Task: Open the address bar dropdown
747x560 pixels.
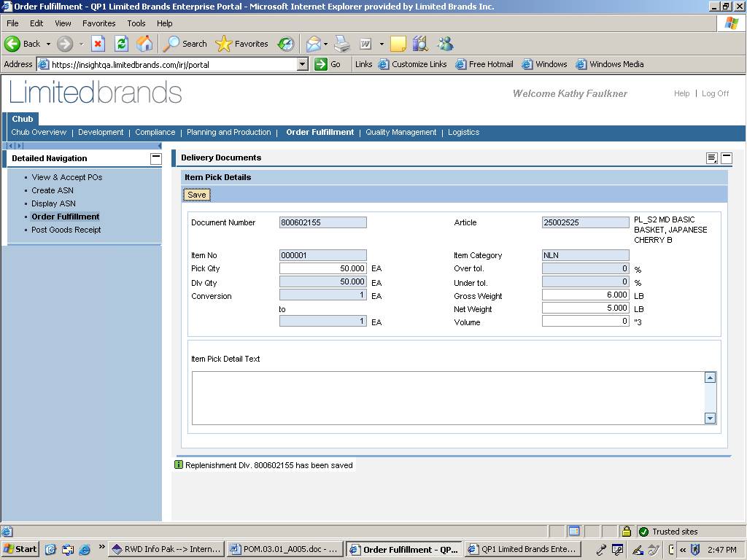Action: [303, 64]
